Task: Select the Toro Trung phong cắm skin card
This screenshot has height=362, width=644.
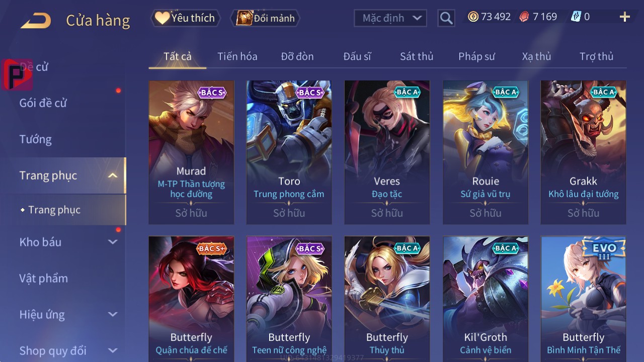Action: [289, 152]
